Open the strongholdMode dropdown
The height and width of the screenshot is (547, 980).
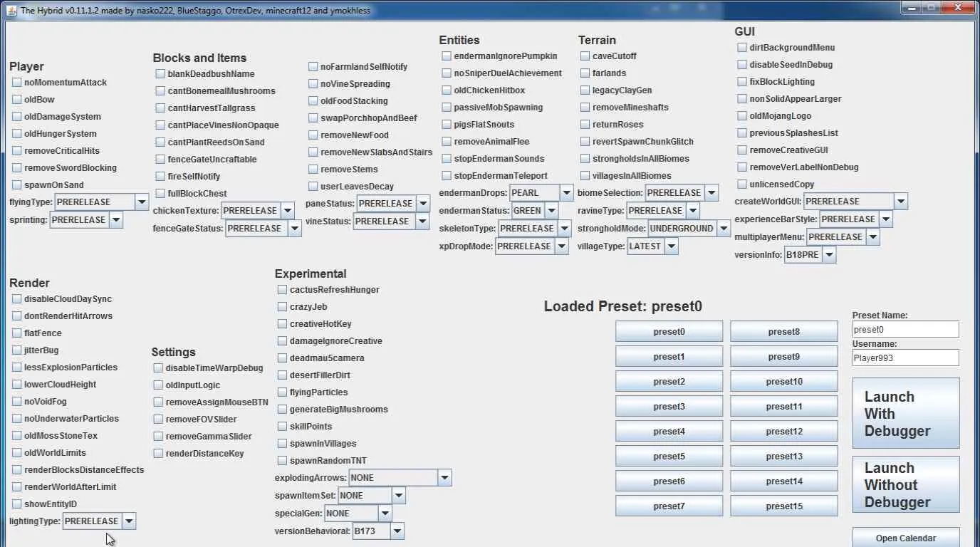point(689,229)
